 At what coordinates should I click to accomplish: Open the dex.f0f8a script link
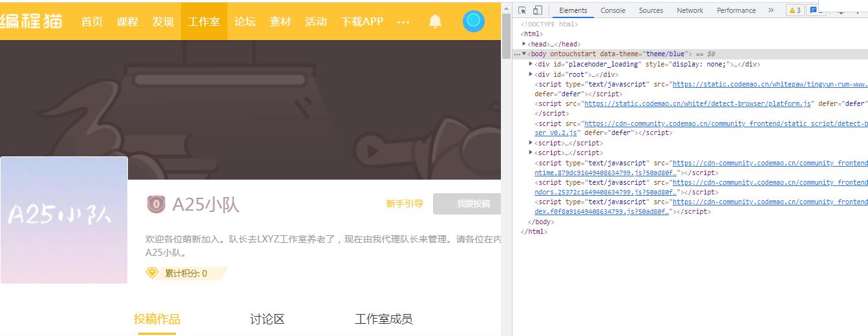(x=601, y=211)
